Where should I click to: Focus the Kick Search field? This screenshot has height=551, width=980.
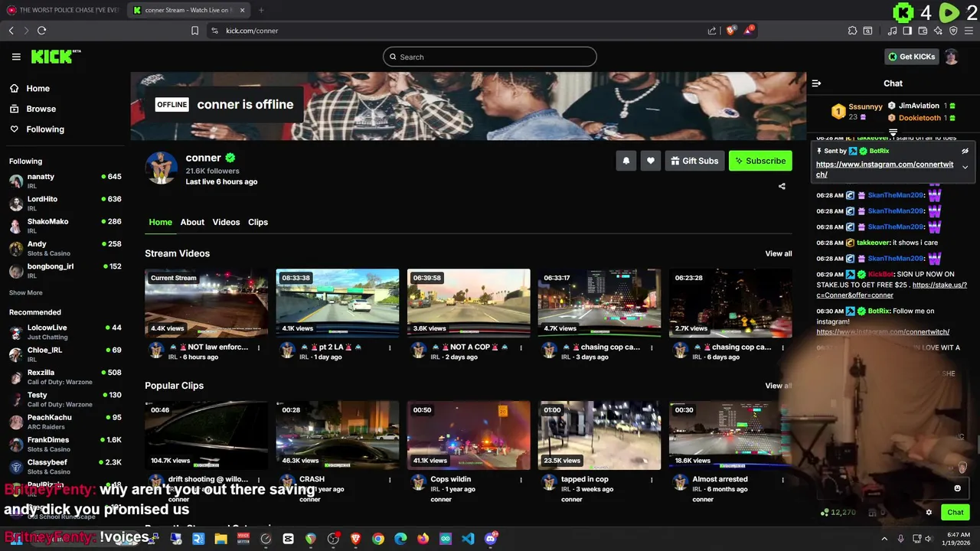coord(490,57)
